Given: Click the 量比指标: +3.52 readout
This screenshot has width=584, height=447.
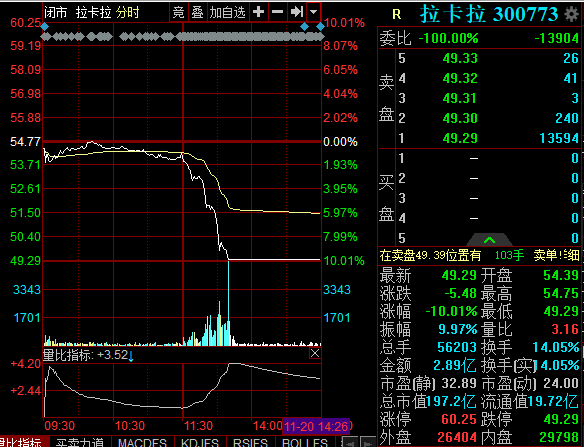Looking at the screenshot, I should click(x=88, y=355).
